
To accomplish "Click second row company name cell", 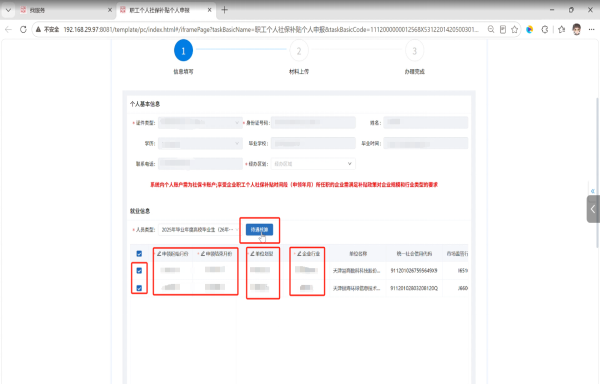I will (x=356, y=288).
